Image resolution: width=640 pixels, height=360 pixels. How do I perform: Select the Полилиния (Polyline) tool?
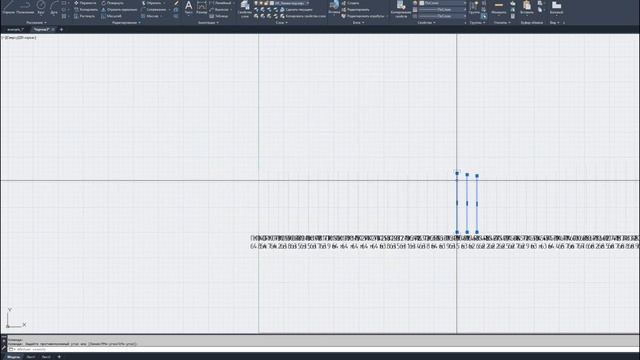(x=25, y=7)
